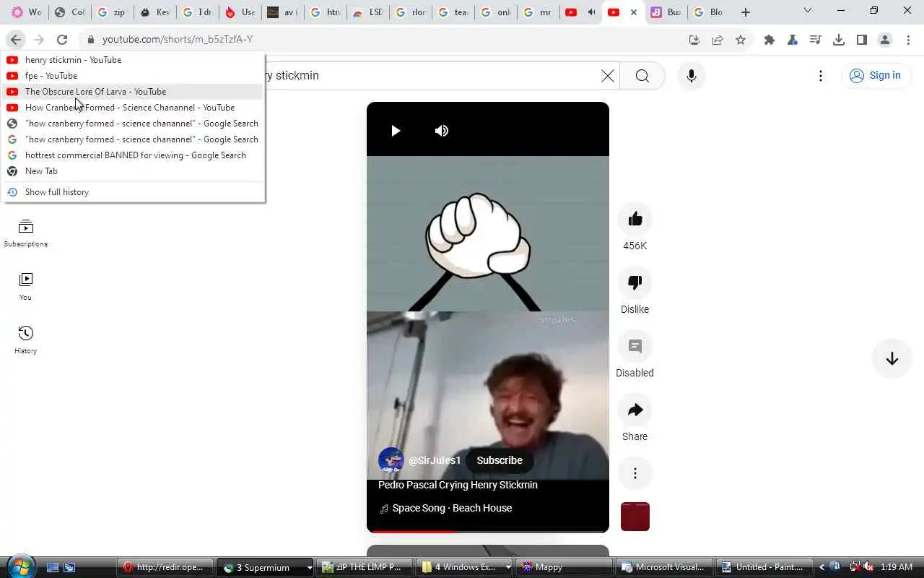Click the Show Desktop quick launch icon

point(52,567)
